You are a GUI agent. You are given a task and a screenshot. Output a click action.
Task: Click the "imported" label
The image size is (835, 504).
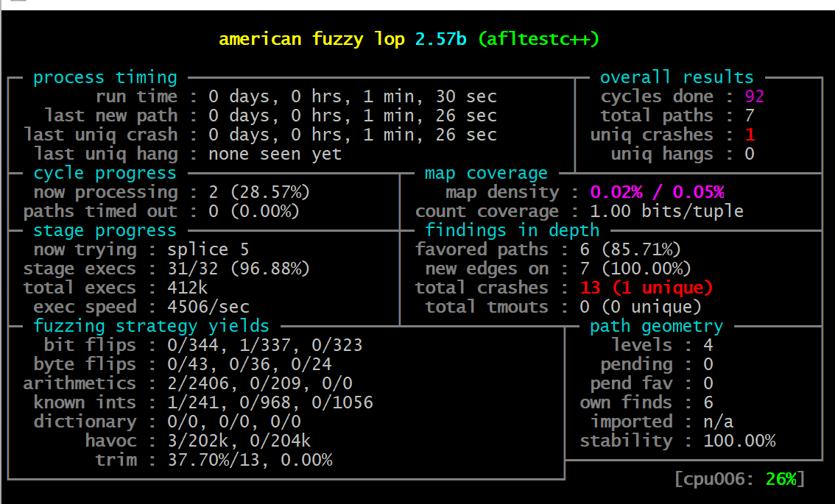(x=631, y=422)
